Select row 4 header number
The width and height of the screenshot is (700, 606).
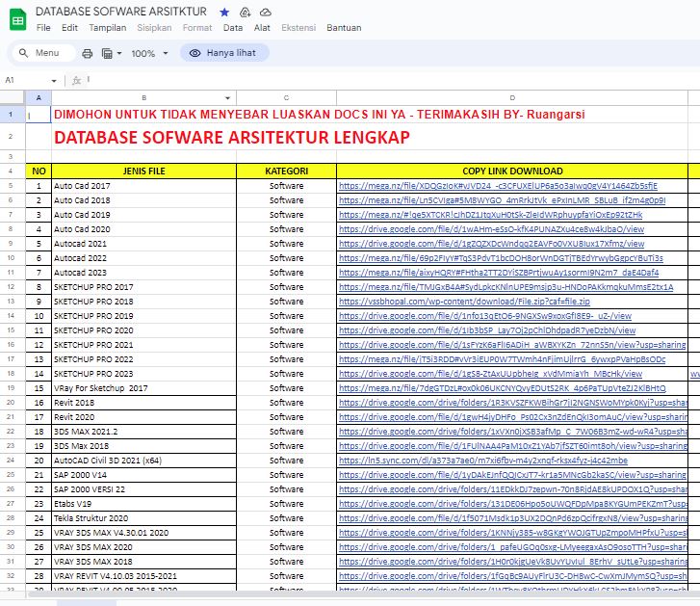click(11, 171)
